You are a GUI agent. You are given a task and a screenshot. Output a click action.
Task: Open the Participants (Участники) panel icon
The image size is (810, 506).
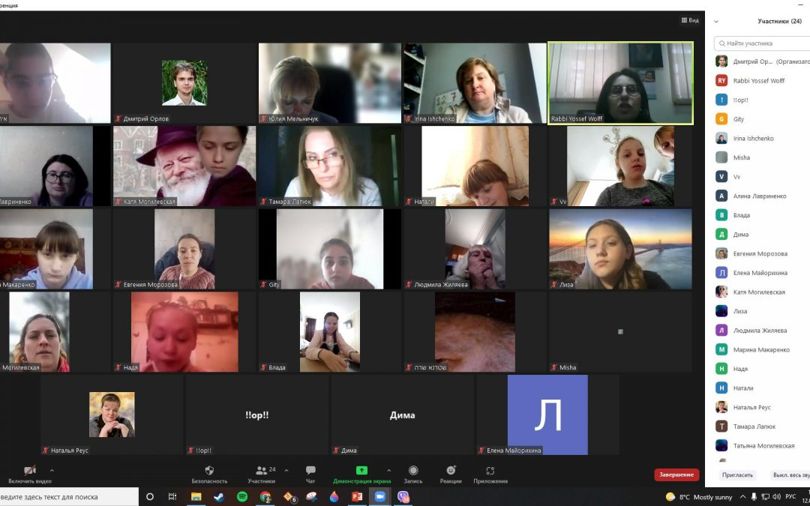pos(261,470)
